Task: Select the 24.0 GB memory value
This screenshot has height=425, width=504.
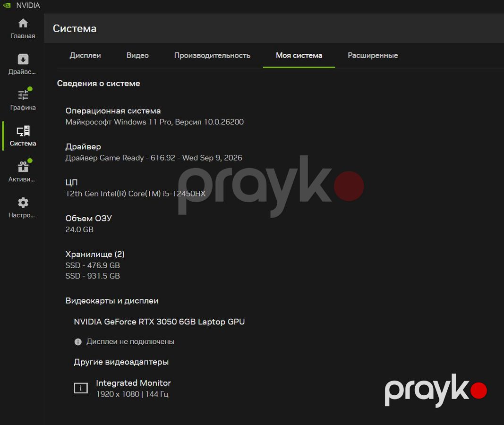Action: 79,229
